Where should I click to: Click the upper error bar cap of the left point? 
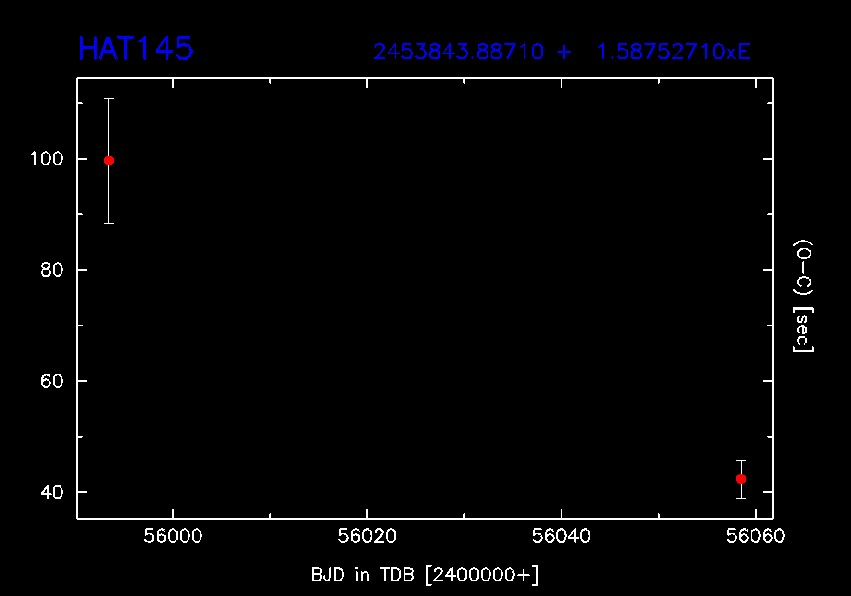click(109, 99)
